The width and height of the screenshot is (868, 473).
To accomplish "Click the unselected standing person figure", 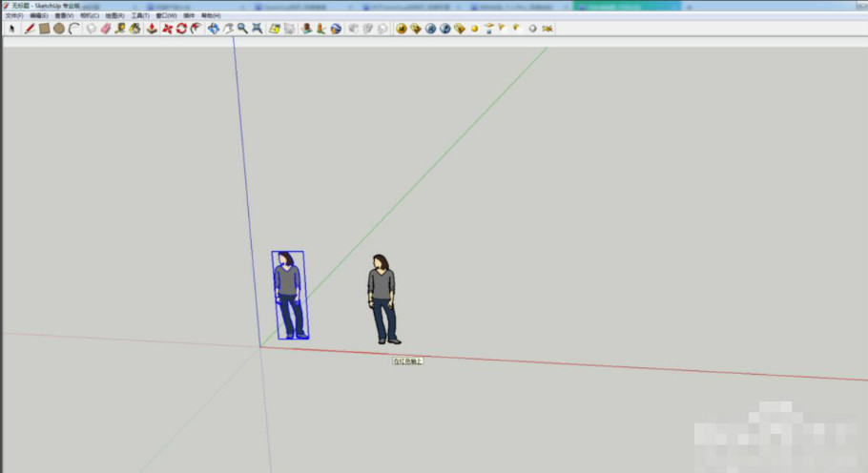I will 383,299.
